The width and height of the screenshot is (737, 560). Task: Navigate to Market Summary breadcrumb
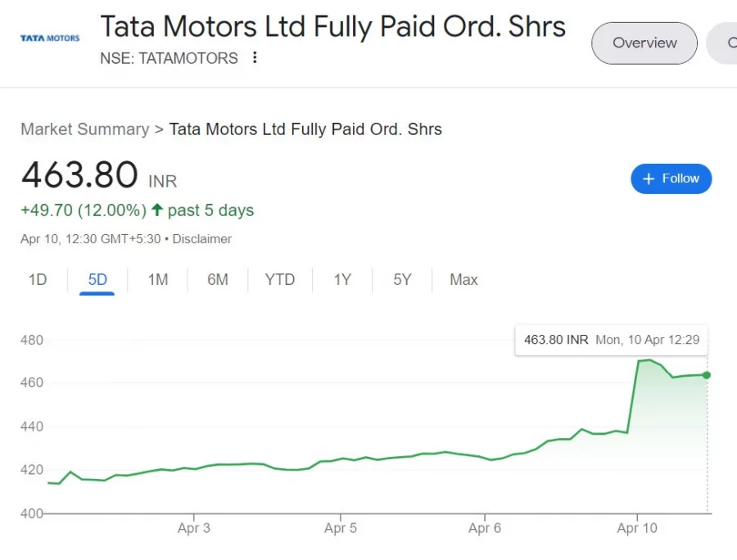click(84, 129)
